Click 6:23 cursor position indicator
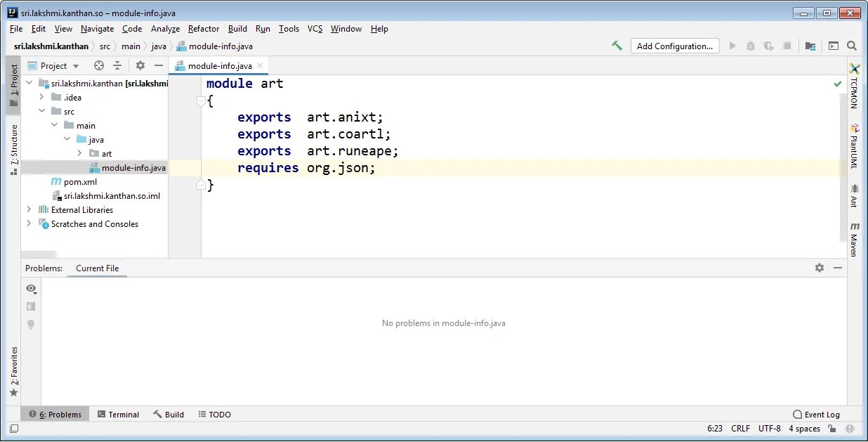The height and width of the screenshot is (442, 868). click(715, 428)
